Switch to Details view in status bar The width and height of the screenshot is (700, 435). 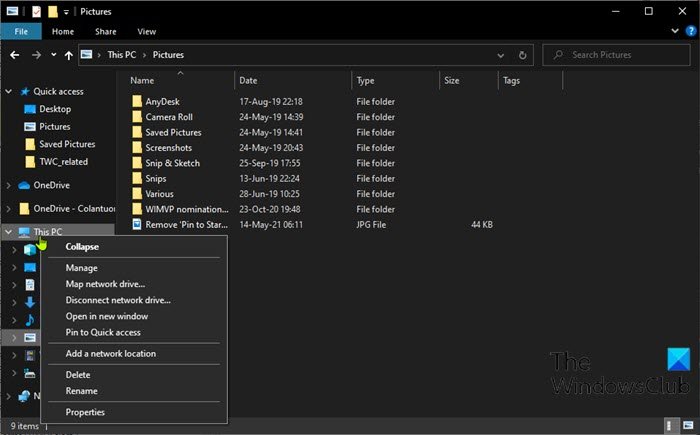pyautogui.click(x=669, y=426)
